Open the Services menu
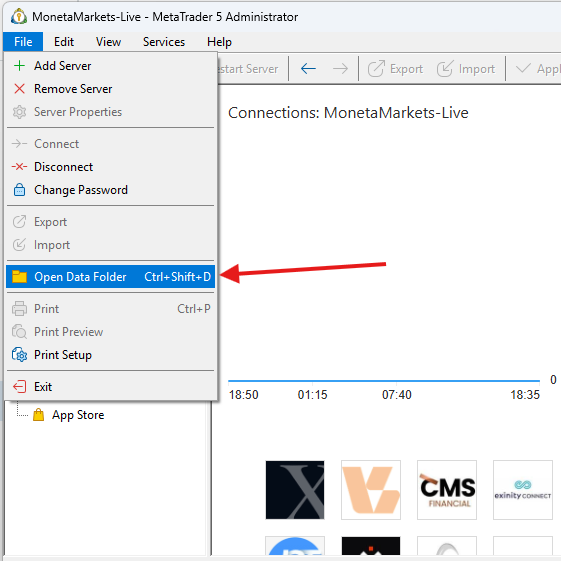Image resolution: width=561 pixels, height=561 pixels. [x=164, y=42]
